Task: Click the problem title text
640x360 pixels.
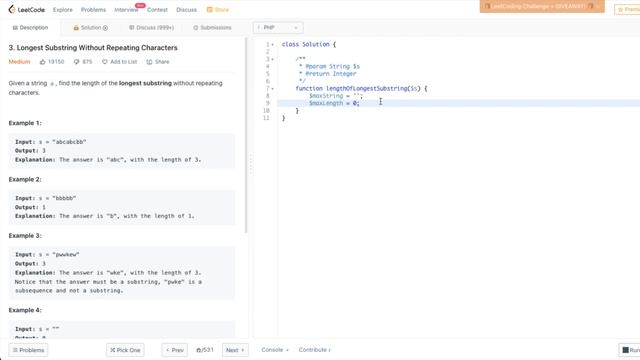Action: click(x=93, y=48)
